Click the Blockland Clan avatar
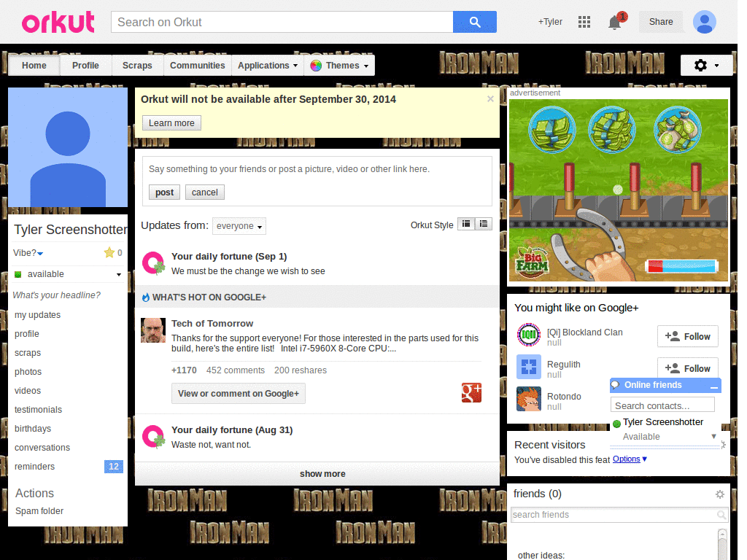Image resolution: width=747 pixels, height=560 pixels. [x=529, y=335]
